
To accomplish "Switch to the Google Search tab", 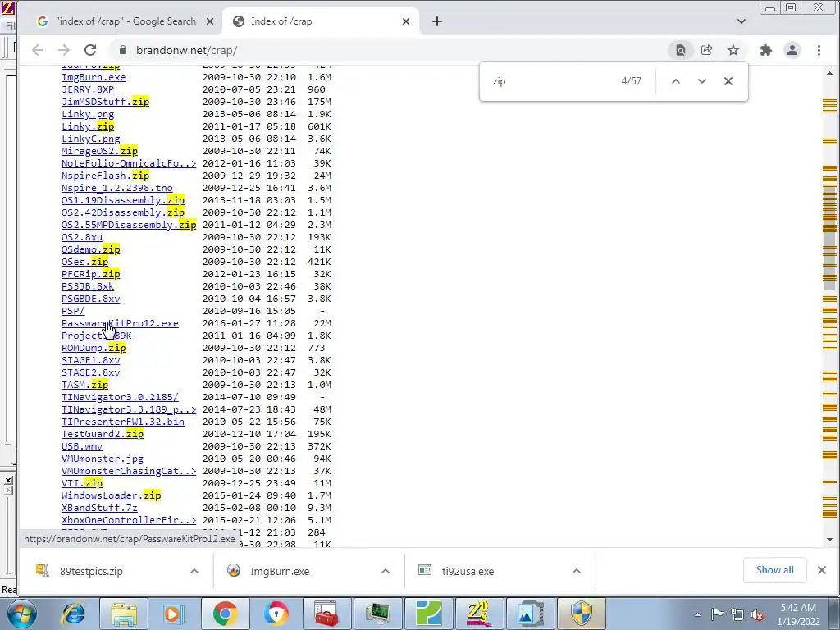I will (126, 21).
